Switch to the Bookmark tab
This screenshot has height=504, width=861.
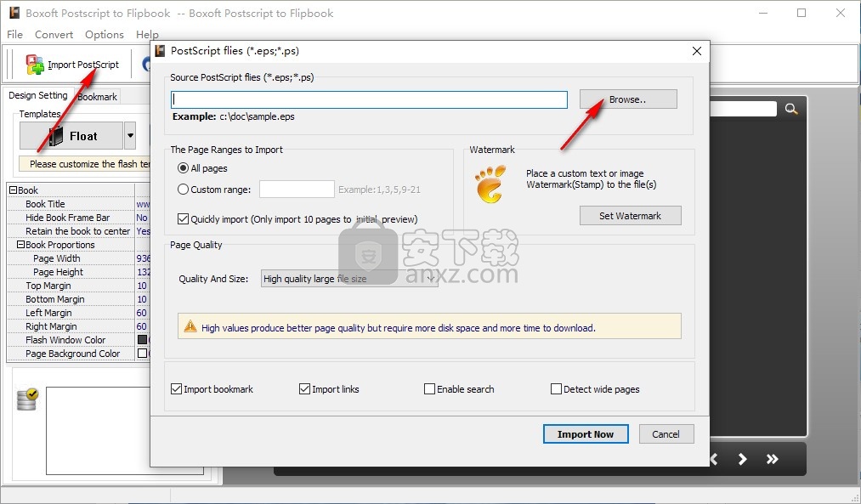point(97,97)
